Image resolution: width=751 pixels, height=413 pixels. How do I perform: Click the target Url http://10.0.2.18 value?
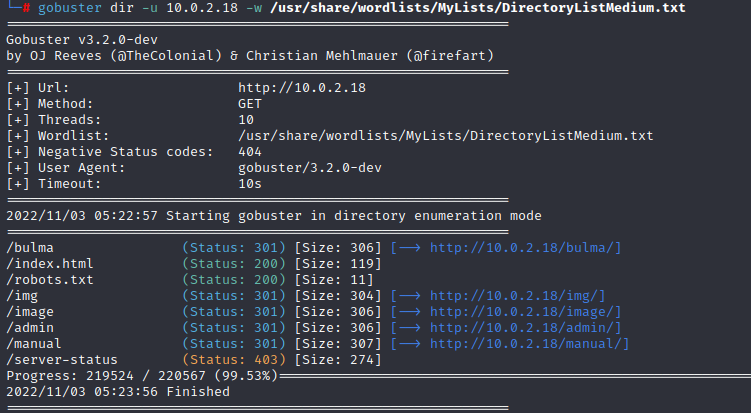point(302,87)
